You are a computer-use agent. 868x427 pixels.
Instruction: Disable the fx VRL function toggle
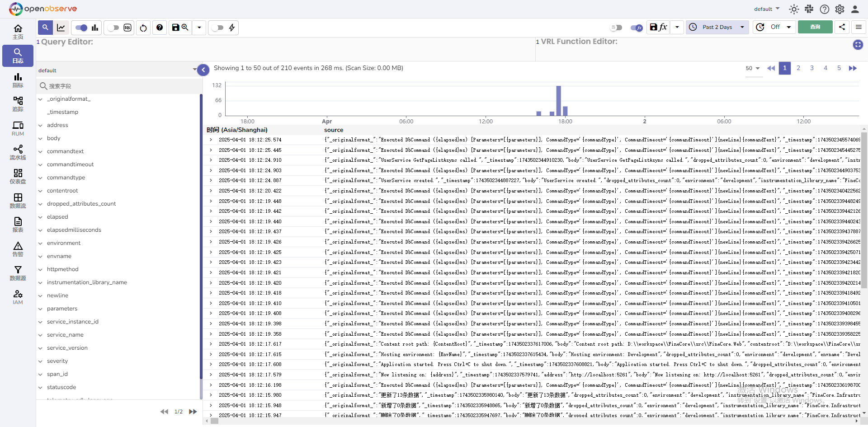[637, 28]
